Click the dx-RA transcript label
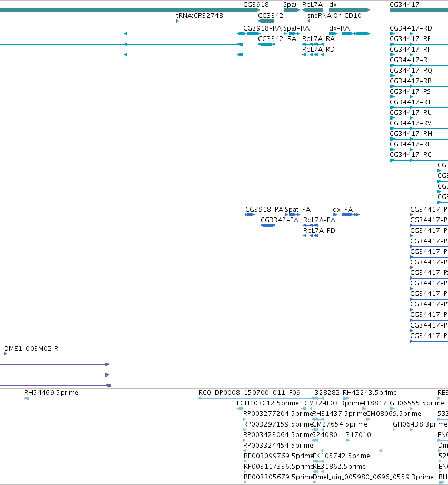Viewport: 448px width, 485px height. point(340,28)
